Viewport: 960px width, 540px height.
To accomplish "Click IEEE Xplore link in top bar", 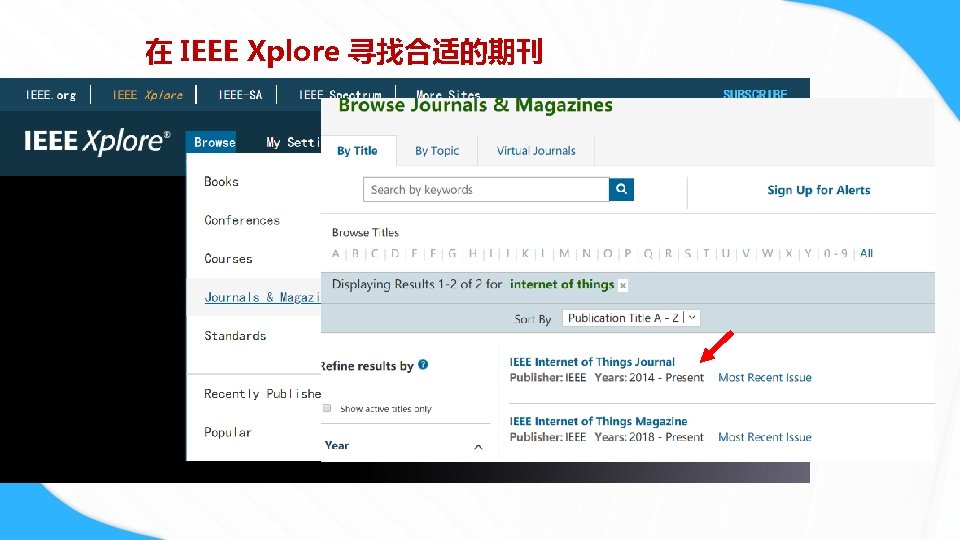I will tap(148, 95).
